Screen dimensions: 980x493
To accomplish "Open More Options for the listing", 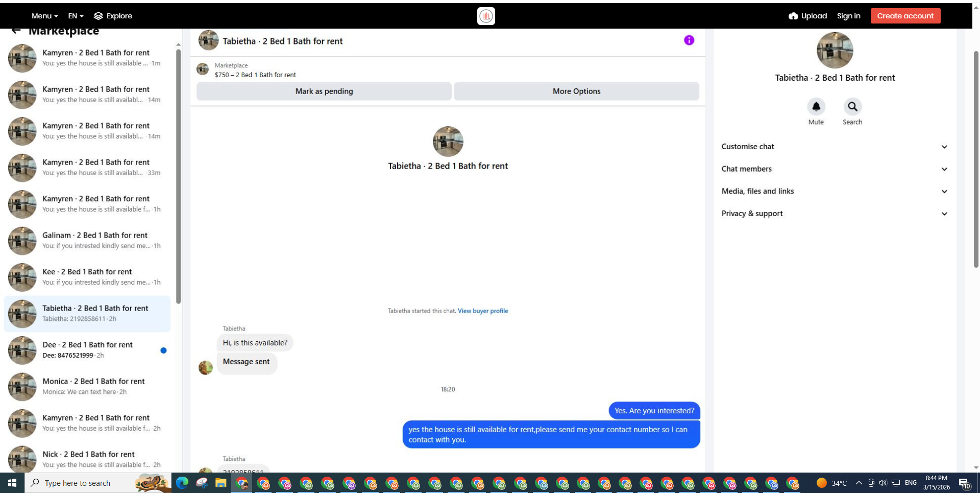I will click(x=576, y=91).
